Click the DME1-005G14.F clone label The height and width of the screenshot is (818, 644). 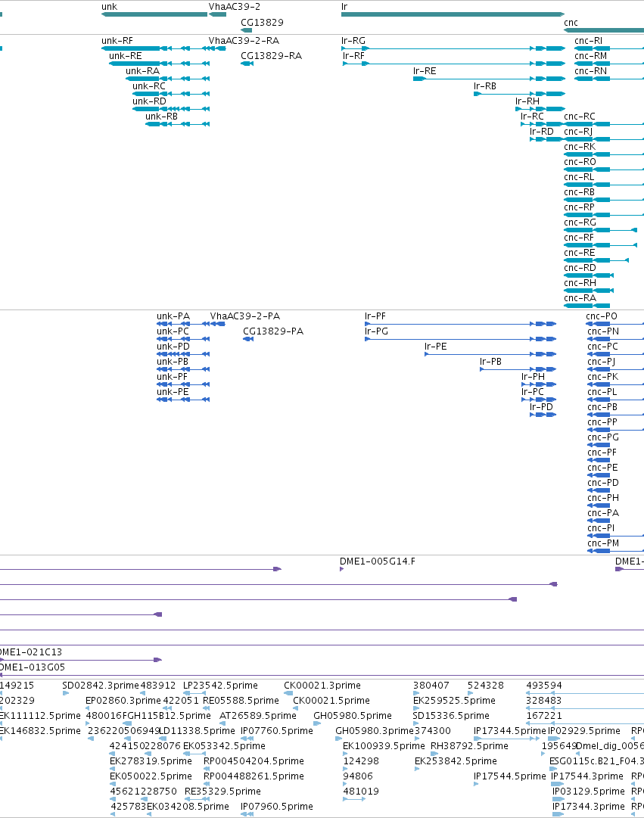(x=378, y=561)
